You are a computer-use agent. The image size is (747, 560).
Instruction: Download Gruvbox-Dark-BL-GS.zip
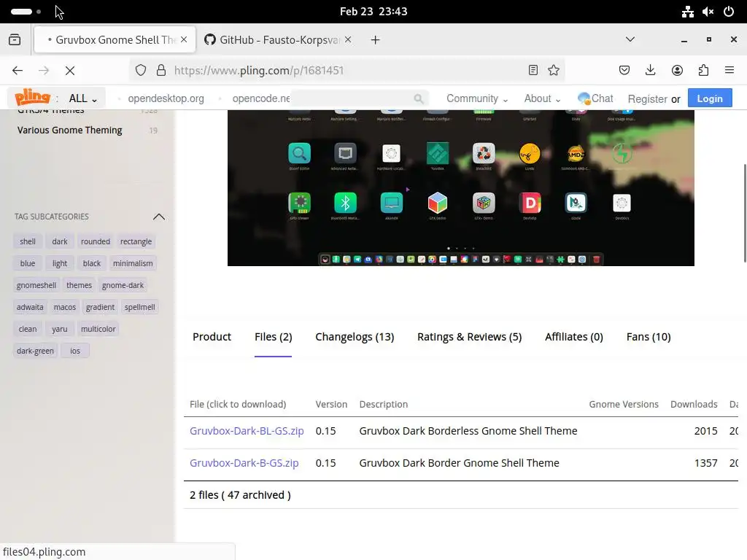tap(247, 431)
